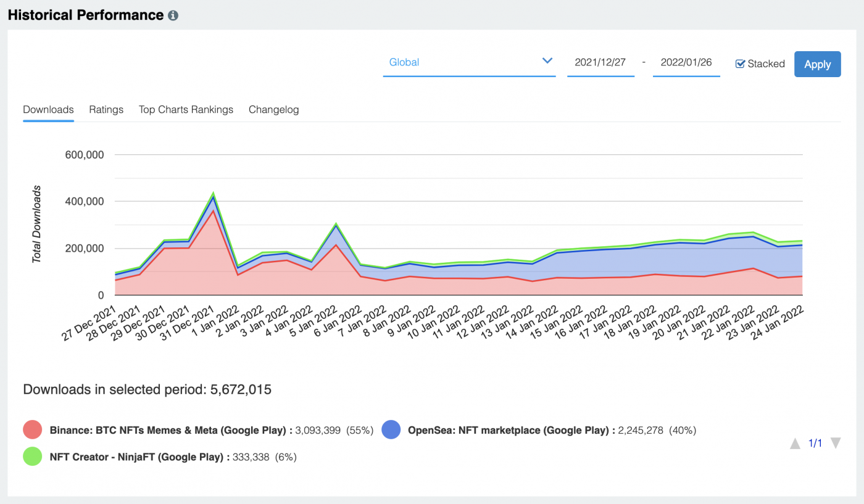Switch to the Ratings tab
This screenshot has width=864, height=504.
click(x=106, y=110)
